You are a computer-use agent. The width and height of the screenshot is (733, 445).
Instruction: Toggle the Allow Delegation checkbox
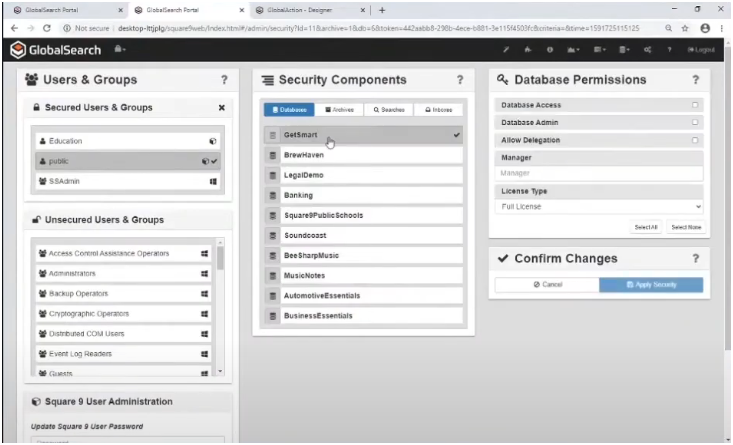pos(694,140)
